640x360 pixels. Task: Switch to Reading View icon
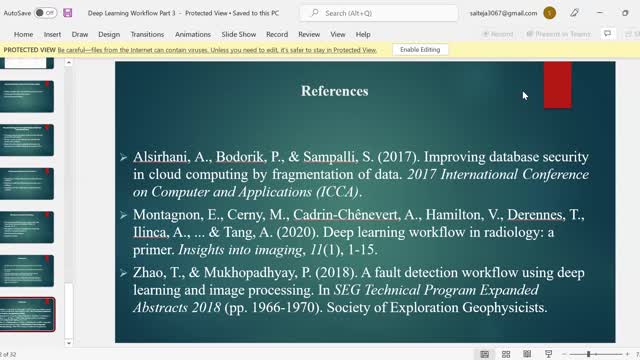pos(527,354)
